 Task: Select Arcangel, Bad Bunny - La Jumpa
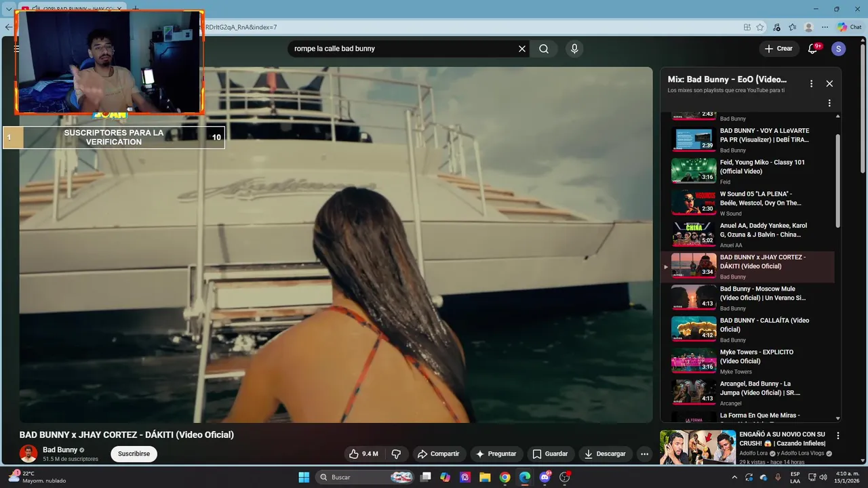click(x=747, y=393)
